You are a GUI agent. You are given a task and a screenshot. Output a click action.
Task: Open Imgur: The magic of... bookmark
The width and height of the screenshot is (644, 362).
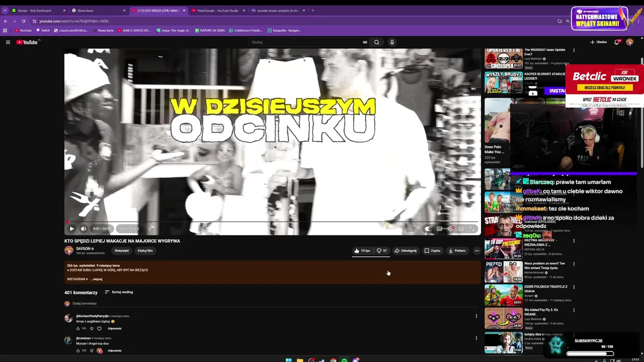click(x=173, y=30)
